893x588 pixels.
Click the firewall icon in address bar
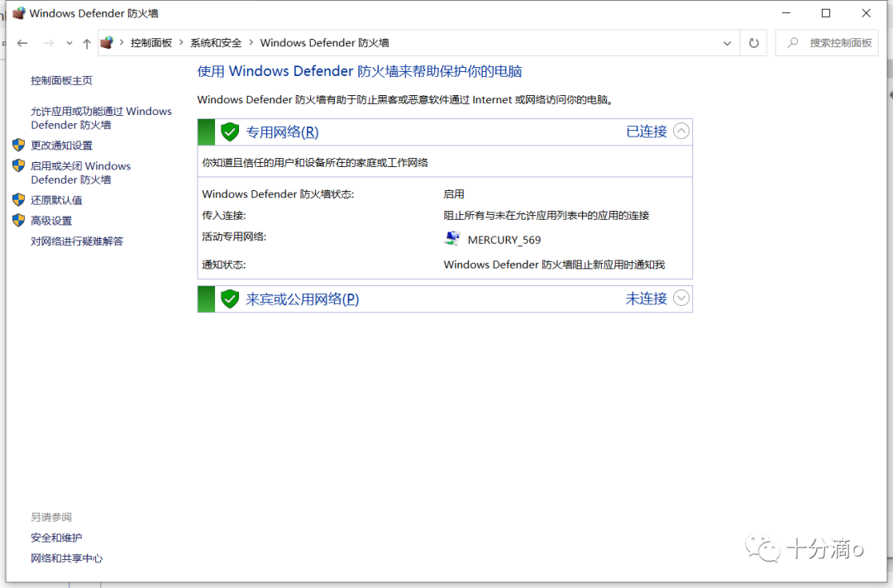tap(107, 43)
